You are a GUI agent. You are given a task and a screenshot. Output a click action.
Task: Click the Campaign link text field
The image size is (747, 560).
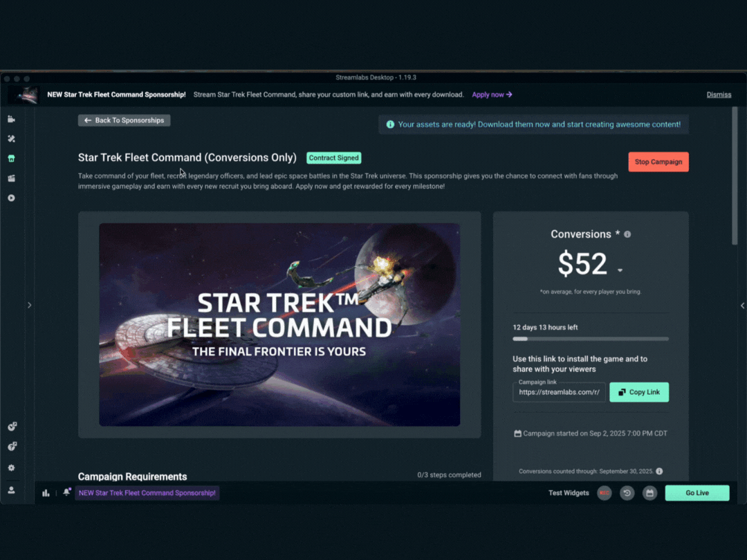[x=560, y=393]
